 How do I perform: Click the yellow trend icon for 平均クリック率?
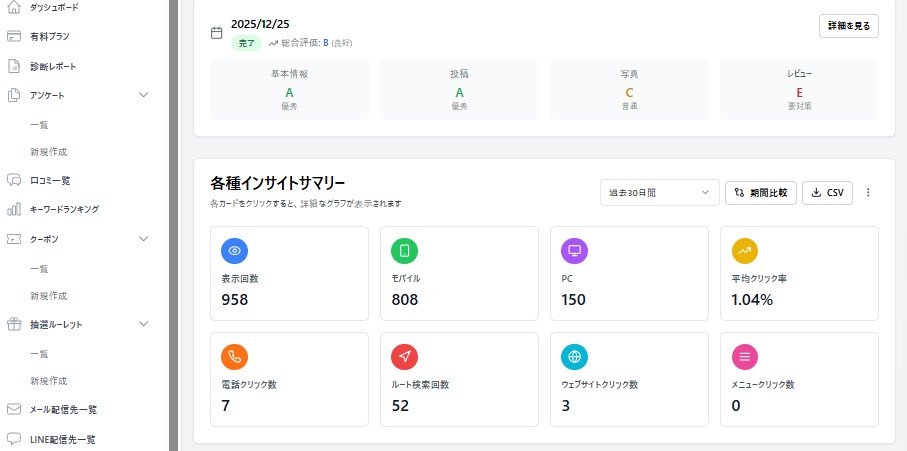point(744,250)
